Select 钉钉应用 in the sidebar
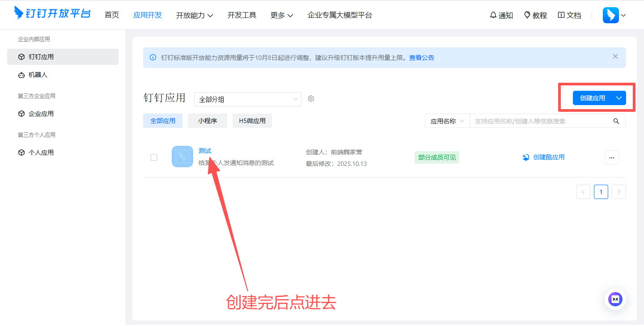Screen dimensions: 644x326 coord(63,57)
